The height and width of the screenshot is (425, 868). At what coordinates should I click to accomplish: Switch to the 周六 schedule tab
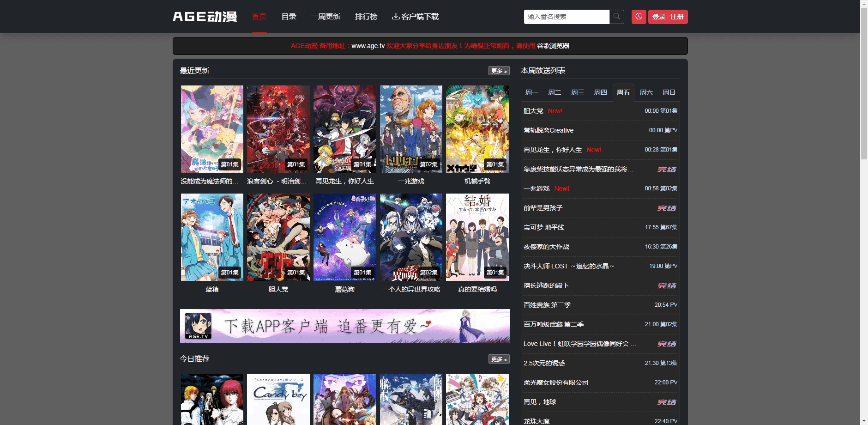pos(646,92)
